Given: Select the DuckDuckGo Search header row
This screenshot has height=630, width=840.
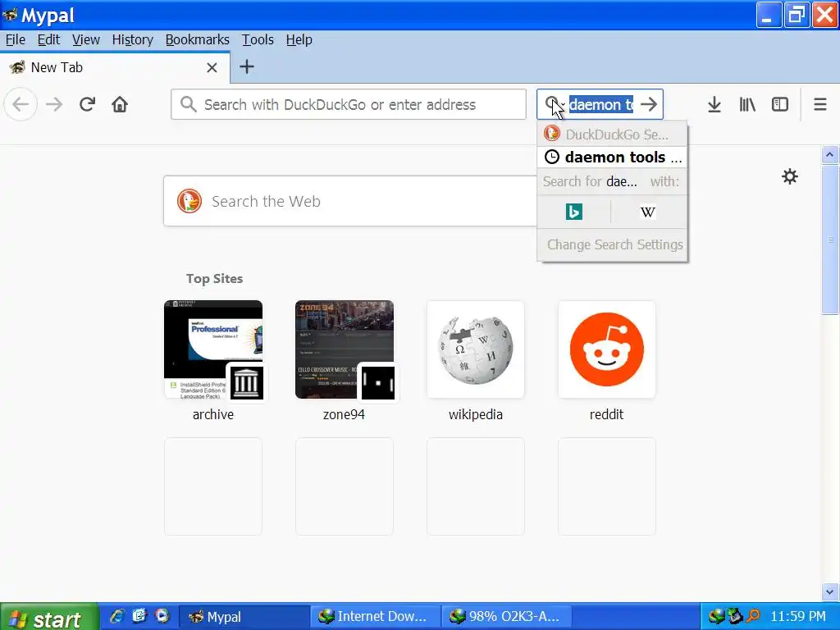Looking at the screenshot, I should pos(612,134).
